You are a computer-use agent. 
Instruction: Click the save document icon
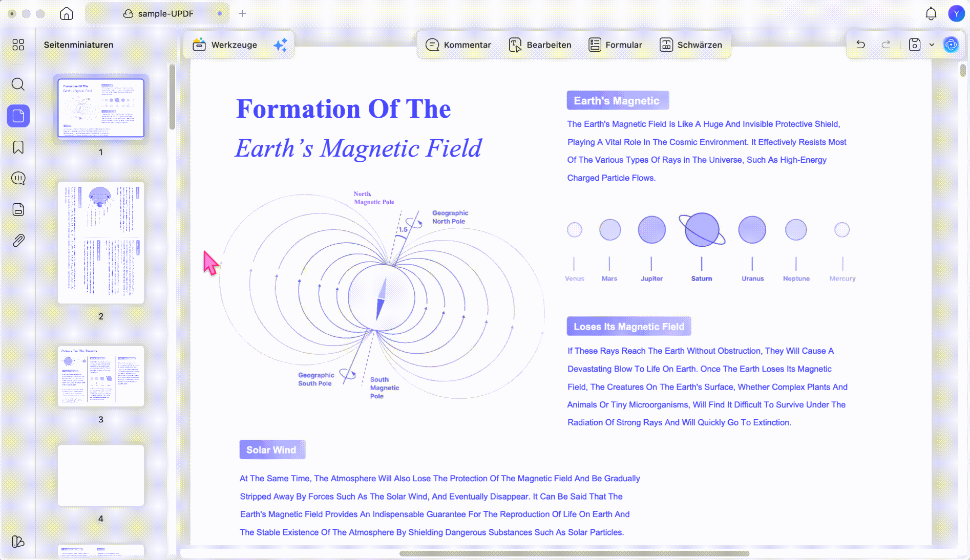915,45
